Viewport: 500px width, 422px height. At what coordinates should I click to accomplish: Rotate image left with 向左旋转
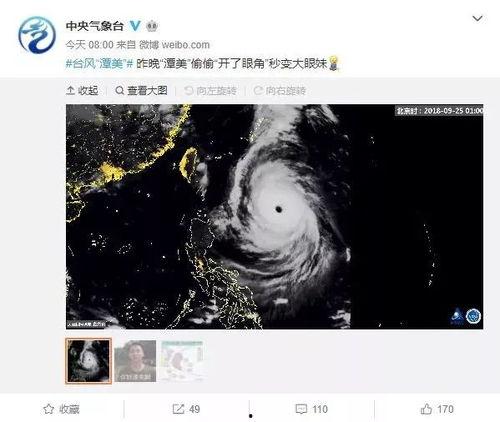tap(211, 91)
